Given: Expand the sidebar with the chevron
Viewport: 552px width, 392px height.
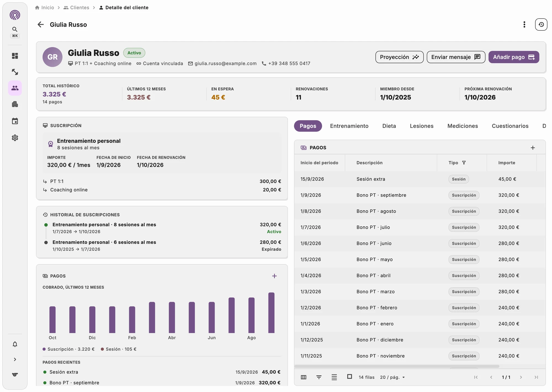Looking at the screenshot, I should (x=15, y=359).
